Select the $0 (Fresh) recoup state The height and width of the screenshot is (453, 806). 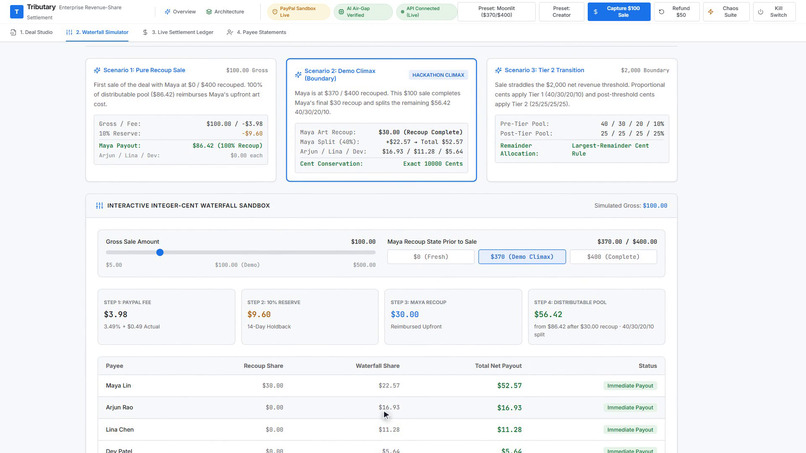coord(431,257)
